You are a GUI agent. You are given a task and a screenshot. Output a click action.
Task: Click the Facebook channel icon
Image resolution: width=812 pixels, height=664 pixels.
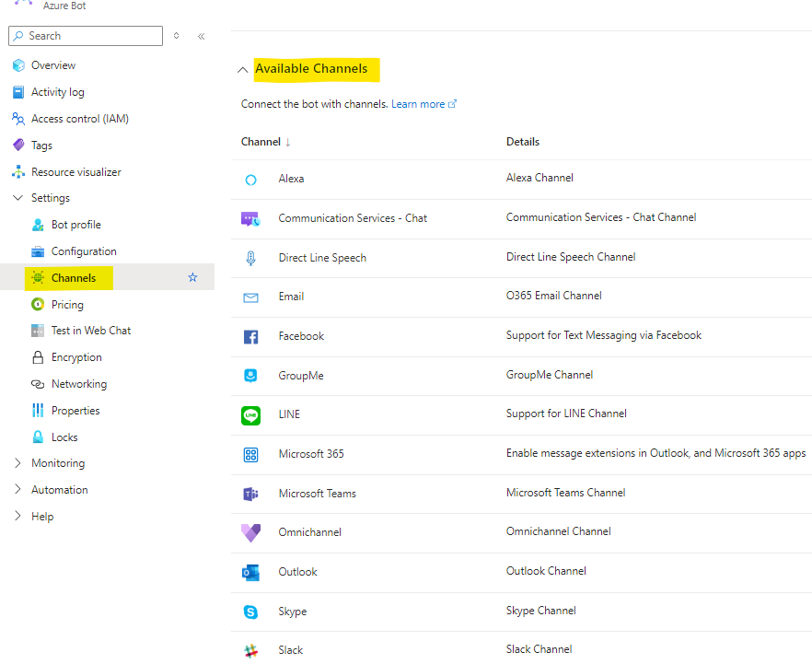tap(250, 337)
